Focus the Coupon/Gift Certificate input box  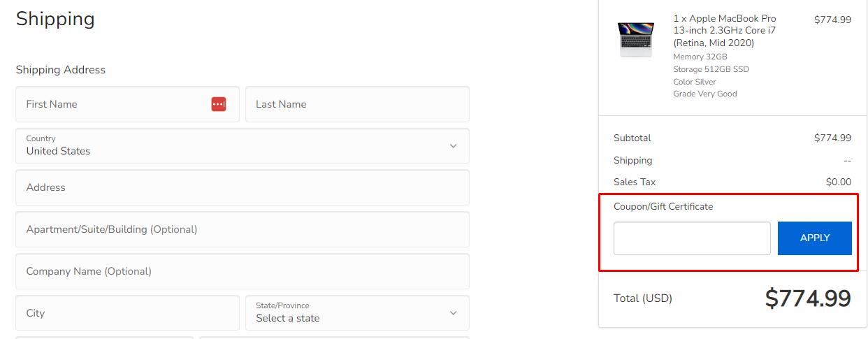coord(692,238)
